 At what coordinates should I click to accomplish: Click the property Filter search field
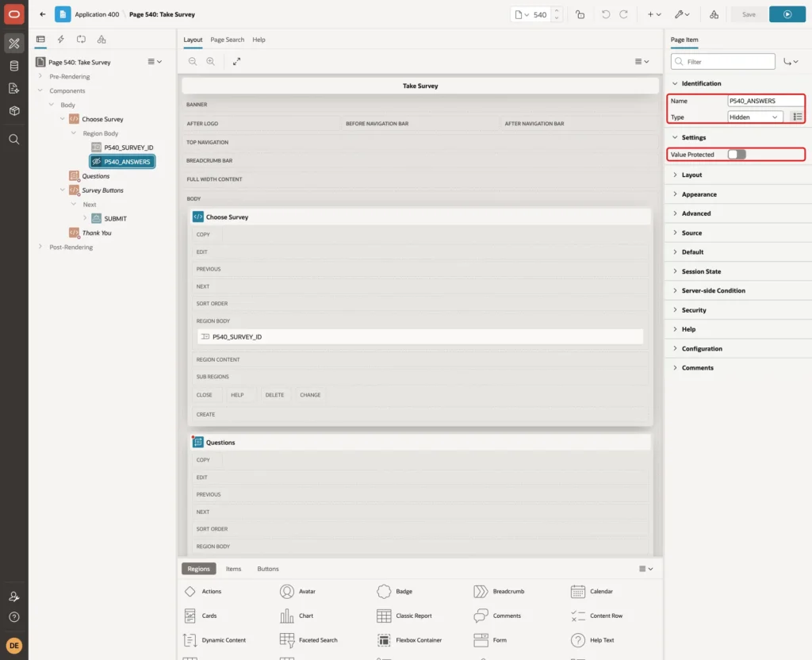(723, 62)
